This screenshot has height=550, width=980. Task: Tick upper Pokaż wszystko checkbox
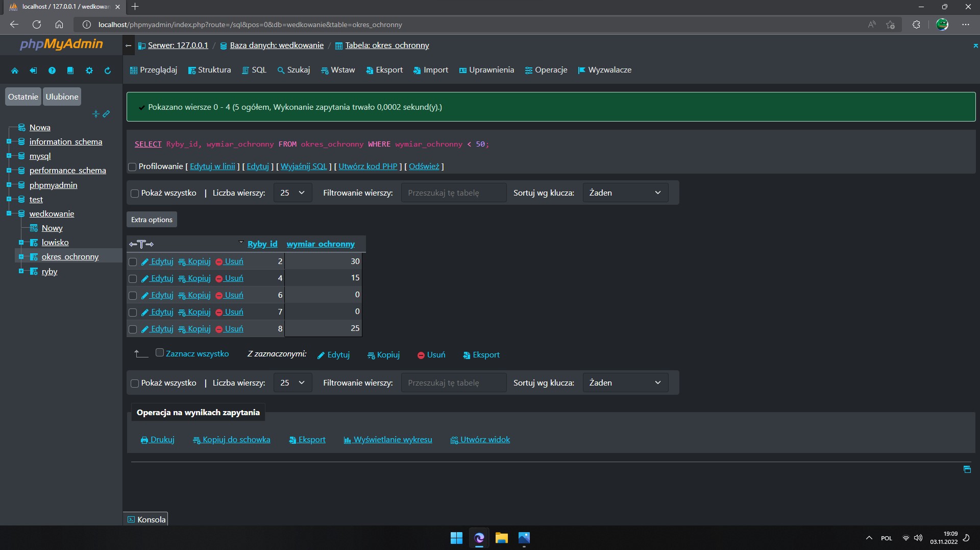pos(135,194)
